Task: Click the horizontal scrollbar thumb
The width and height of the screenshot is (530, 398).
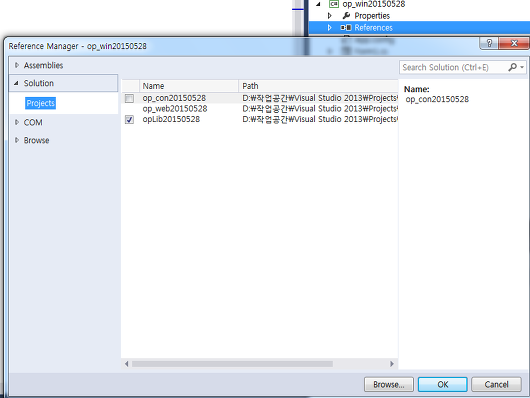Action: 232,364
